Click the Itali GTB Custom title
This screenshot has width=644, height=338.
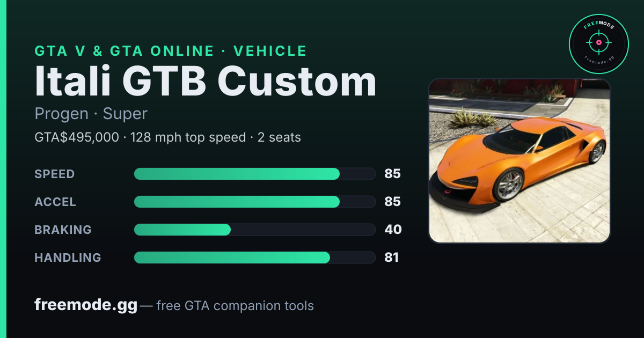pos(206,82)
